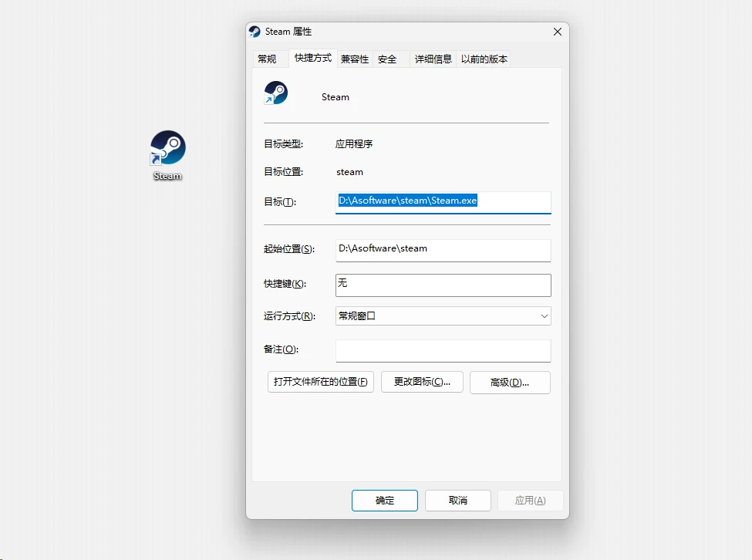Focus the 快捷键 input field
752x560 pixels.
click(x=443, y=285)
